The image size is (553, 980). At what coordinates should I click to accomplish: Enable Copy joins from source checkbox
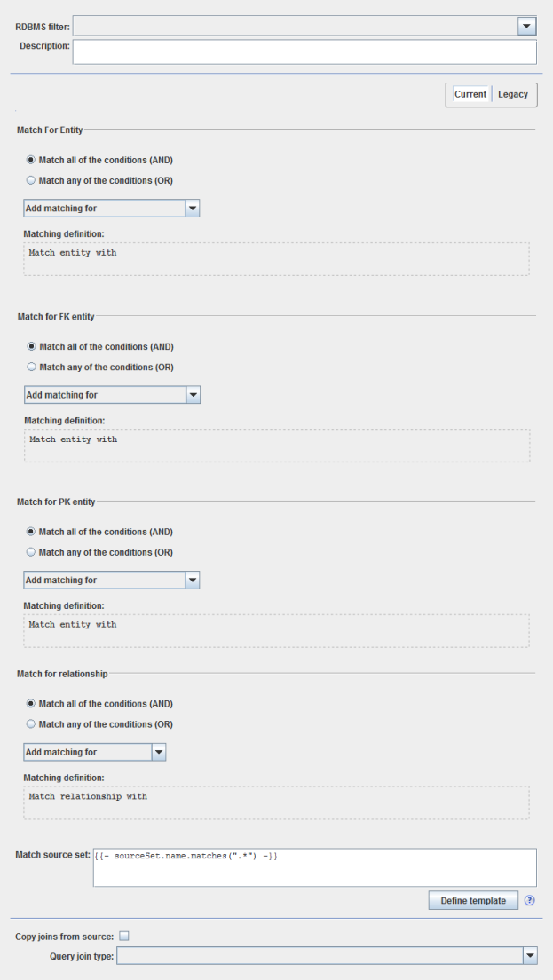pos(124,936)
